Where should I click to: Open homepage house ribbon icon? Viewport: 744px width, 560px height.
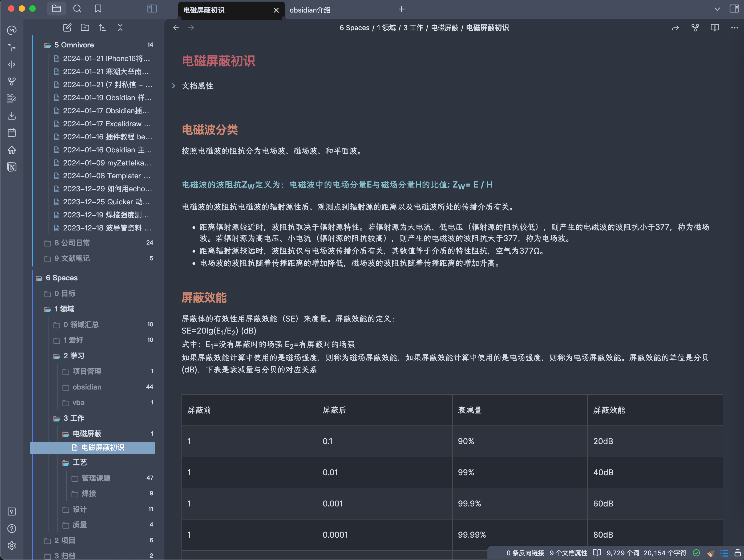coord(12,150)
